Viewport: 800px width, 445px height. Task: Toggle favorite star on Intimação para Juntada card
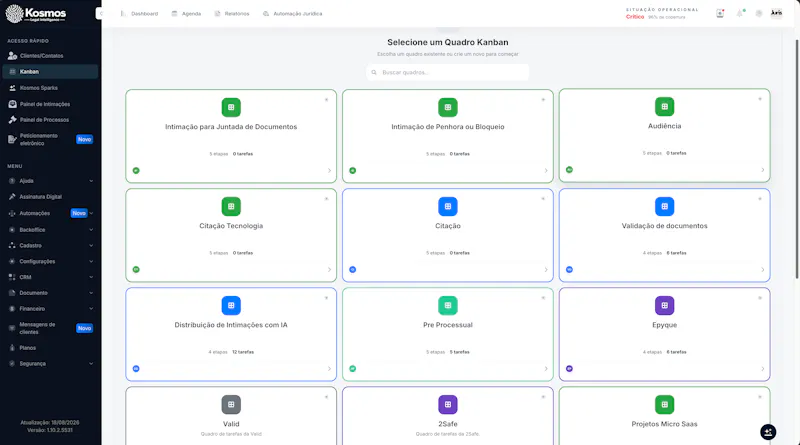click(327, 100)
